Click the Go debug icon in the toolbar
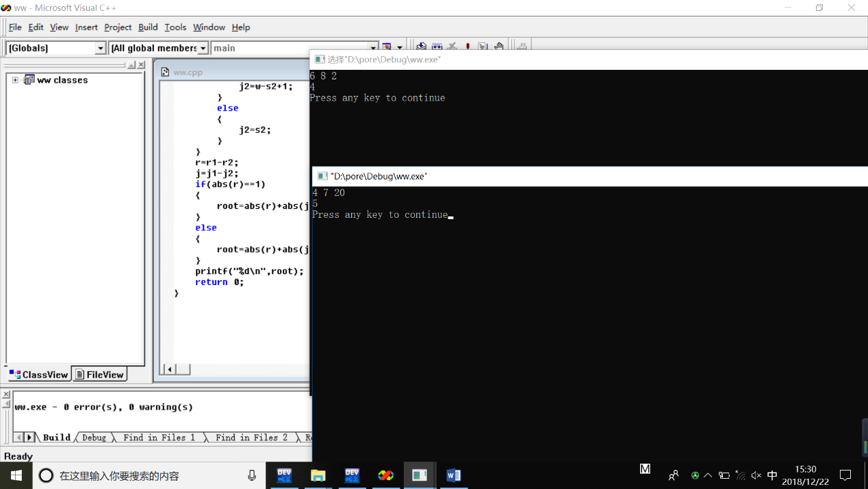 pos(483,47)
